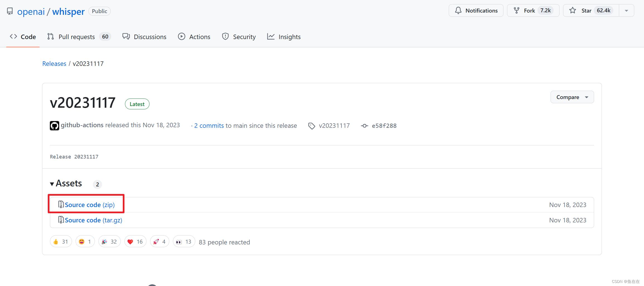Image resolution: width=644 pixels, height=286 pixels.
Task: Open commit e58f288
Action: point(384,126)
